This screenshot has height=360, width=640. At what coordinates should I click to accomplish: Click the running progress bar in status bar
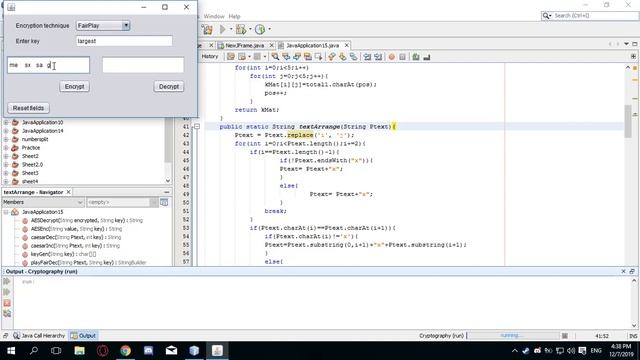(512, 336)
